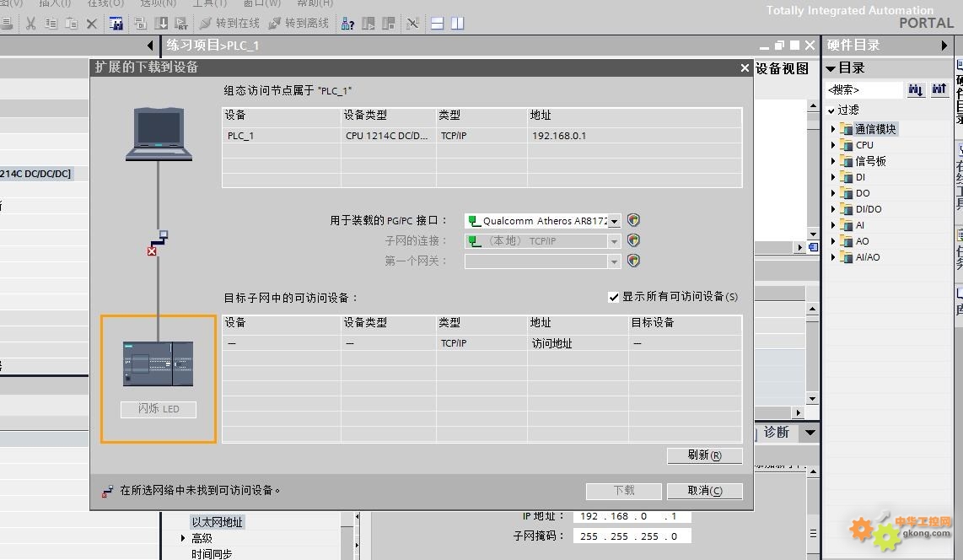The width and height of the screenshot is (963, 560).
Task: Click the CPU 1214C DC/D... device type cell
Action: point(387,136)
